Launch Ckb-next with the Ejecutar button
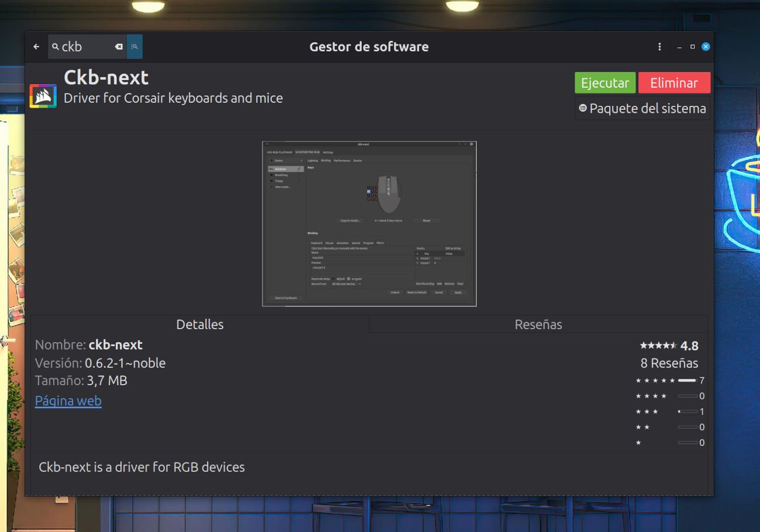Viewport: 760px width, 532px height. (x=605, y=82)
